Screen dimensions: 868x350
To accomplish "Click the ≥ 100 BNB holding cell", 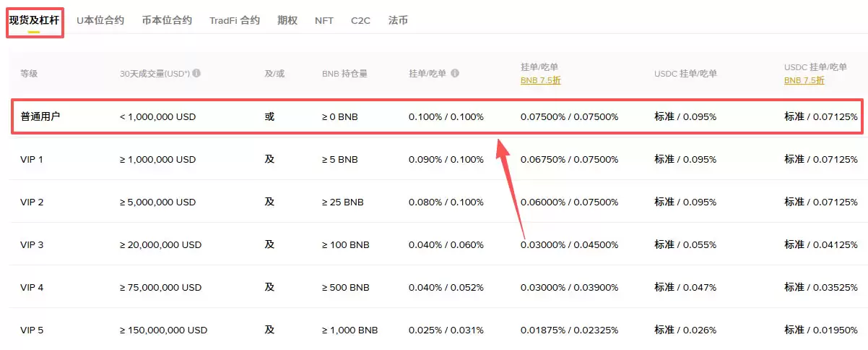I will click(x=345, y=244).
